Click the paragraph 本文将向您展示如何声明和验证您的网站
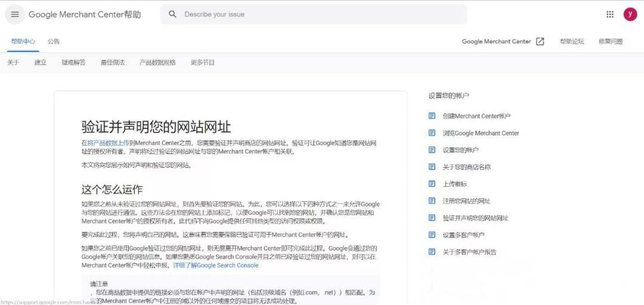This screenshot has width=644, height=305. pos(137,165)
